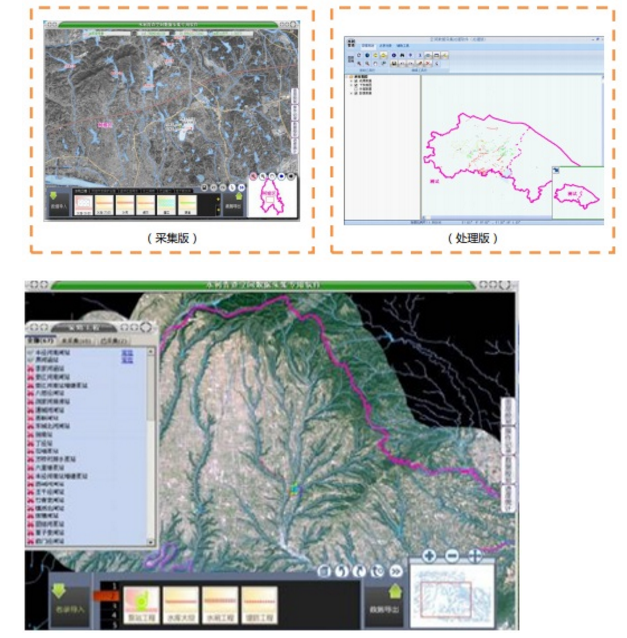Expand the root node of the layer tree
627x638 pixels.
coord(348,78)
